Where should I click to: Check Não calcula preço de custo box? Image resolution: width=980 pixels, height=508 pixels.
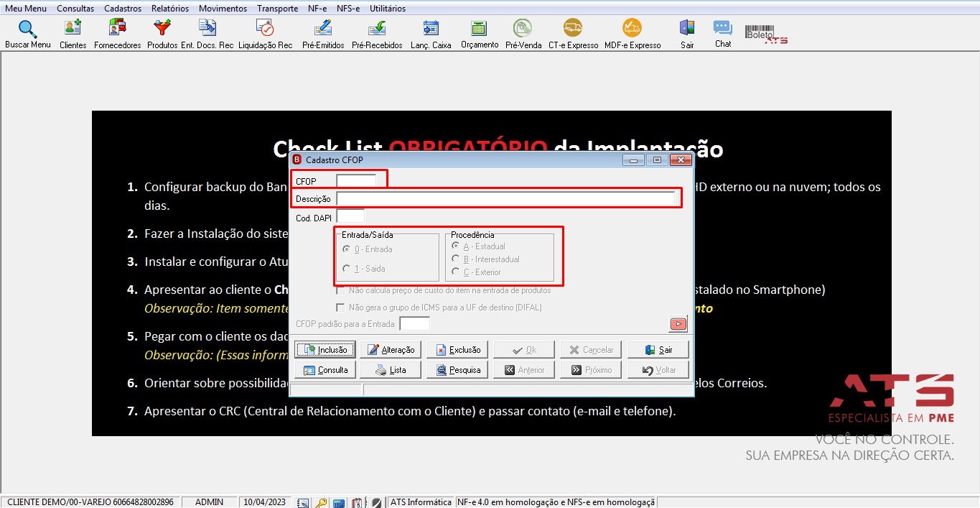[444, 290]
